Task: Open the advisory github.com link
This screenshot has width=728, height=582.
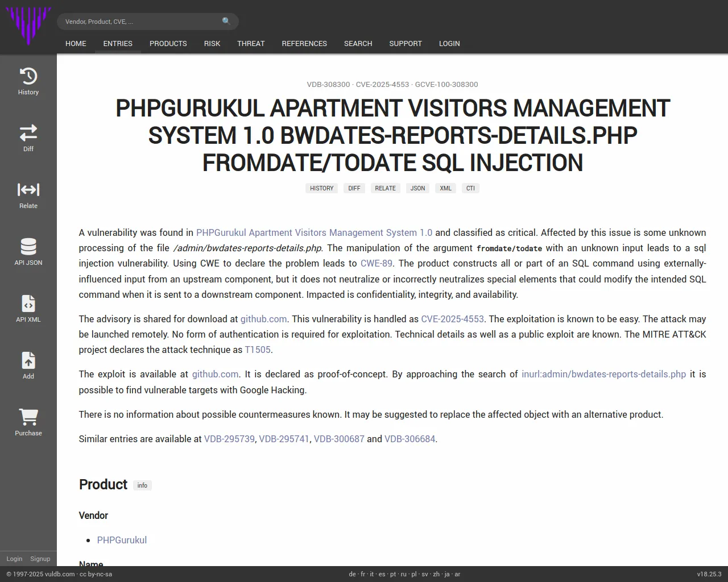Action: point(263,319)
